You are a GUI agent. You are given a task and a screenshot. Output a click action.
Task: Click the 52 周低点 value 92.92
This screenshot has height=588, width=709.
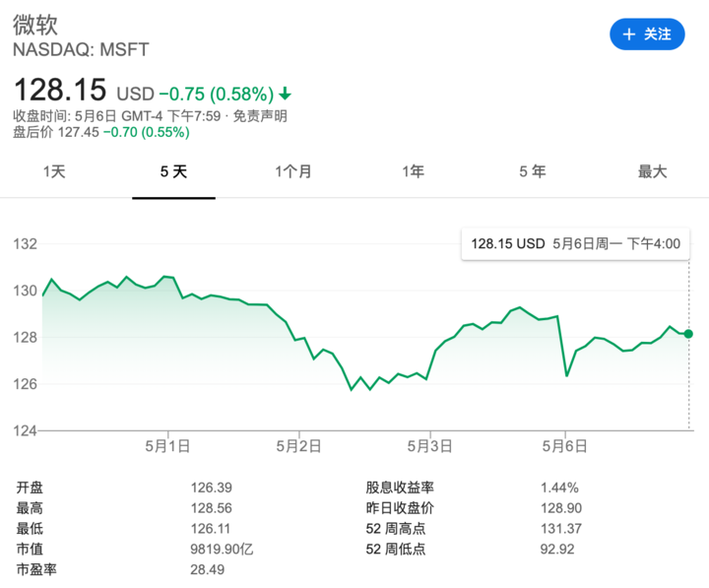pyautogui.click(x=557, y=550)
